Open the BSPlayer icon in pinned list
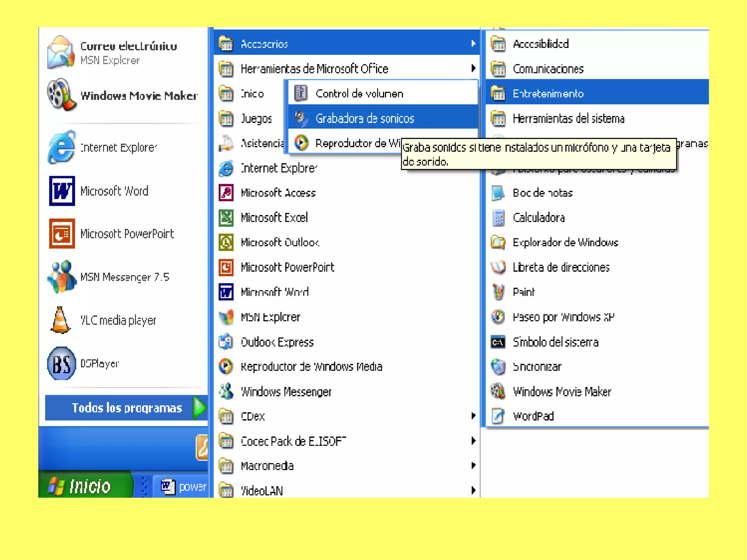Viewport: 747px width, 560px height. point(61,363)
